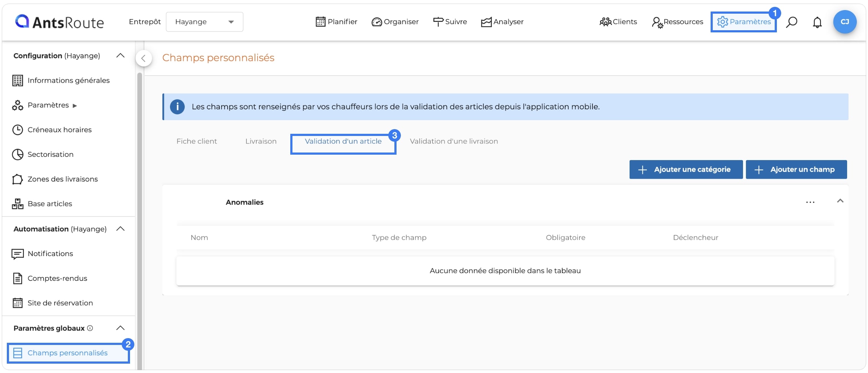Click the sidebar vertical scrollbar
This screenshot has height=373, width=868.
(140, 221)
